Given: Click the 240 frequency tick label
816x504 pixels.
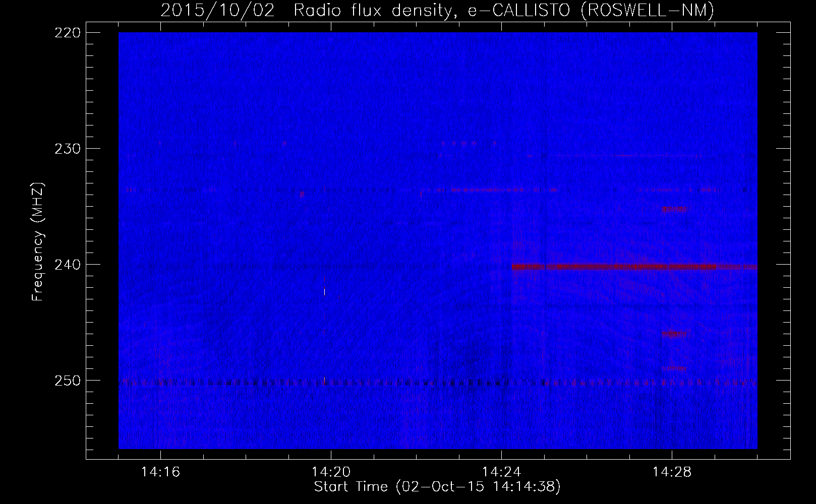Looking at the screenshot, I should (67, 265).
